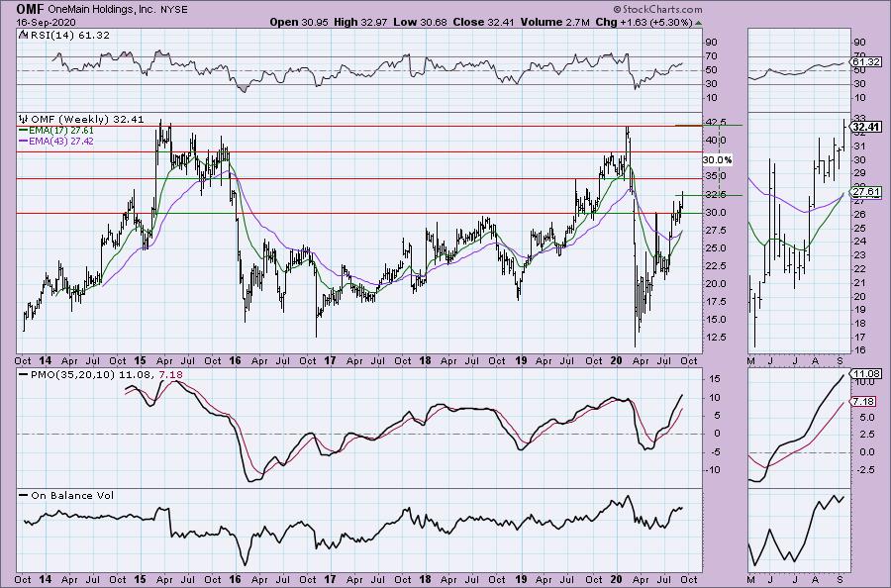Click the 16-Sep-2020 date label
This screenshot has width=891, height=588.
click(x=46, y=22)
